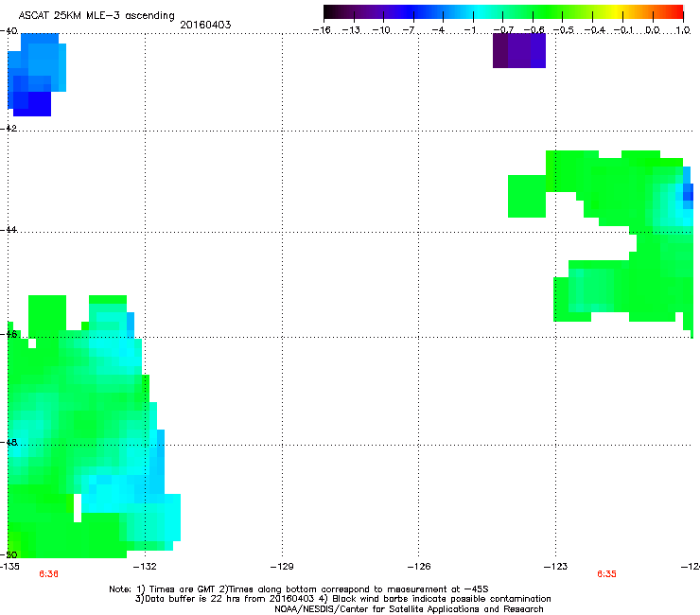This screenshot has height=615, width=700.
Task: Click the -1 label on the color scale
Action: point(469,30)
